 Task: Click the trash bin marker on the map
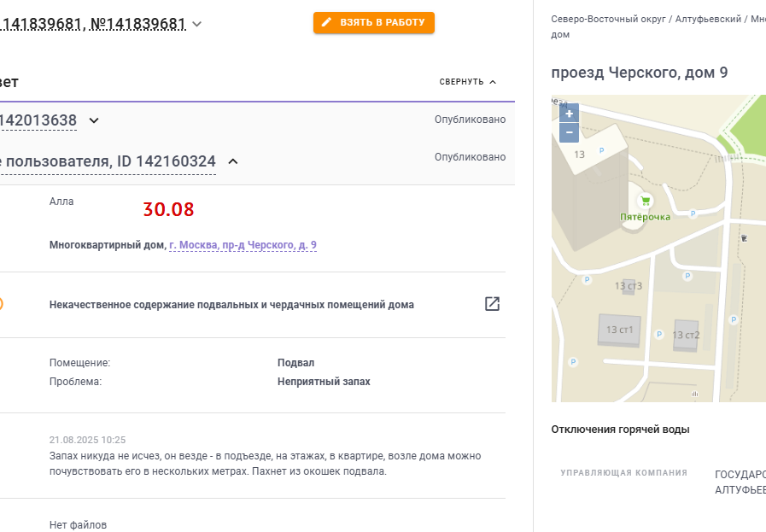point(744,238)
